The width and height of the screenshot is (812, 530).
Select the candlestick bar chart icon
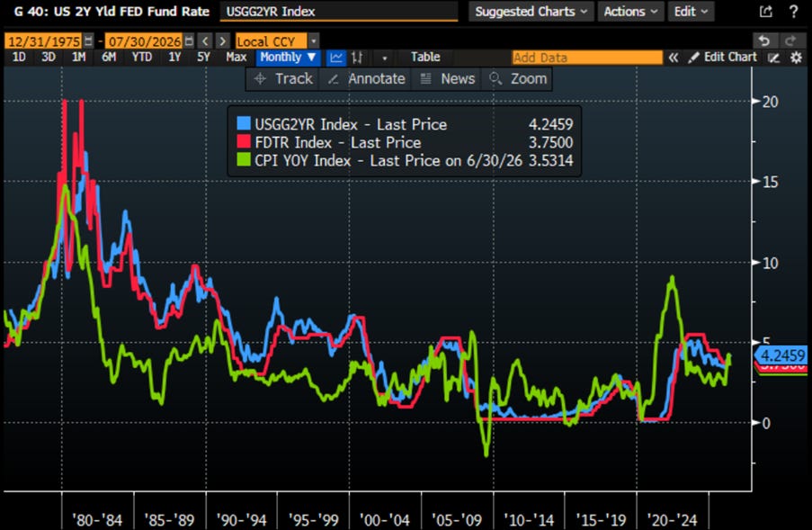pyautogui.click(x=357, y=58)
